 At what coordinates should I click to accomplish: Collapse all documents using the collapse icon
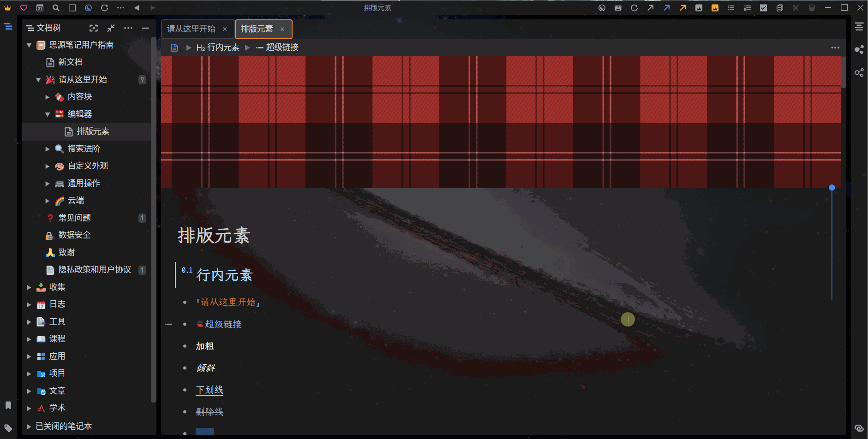click(x=111, y=28)
